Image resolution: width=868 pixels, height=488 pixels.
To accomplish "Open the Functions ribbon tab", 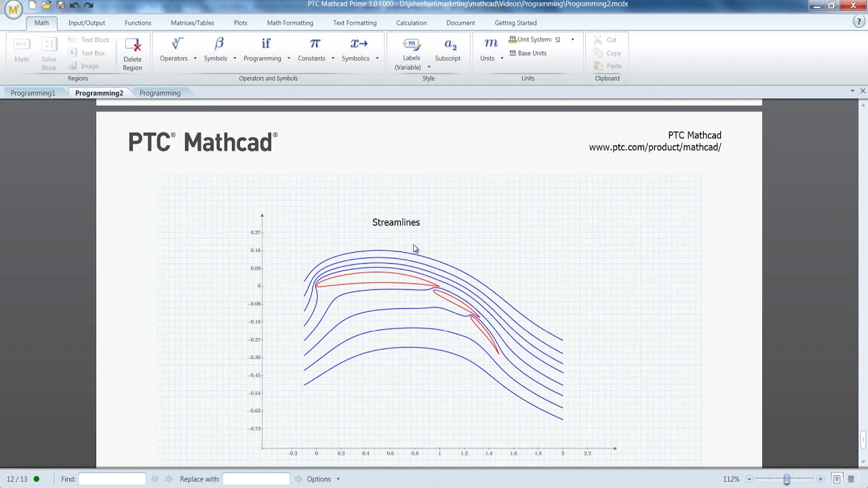I will (x=138, y=22).
